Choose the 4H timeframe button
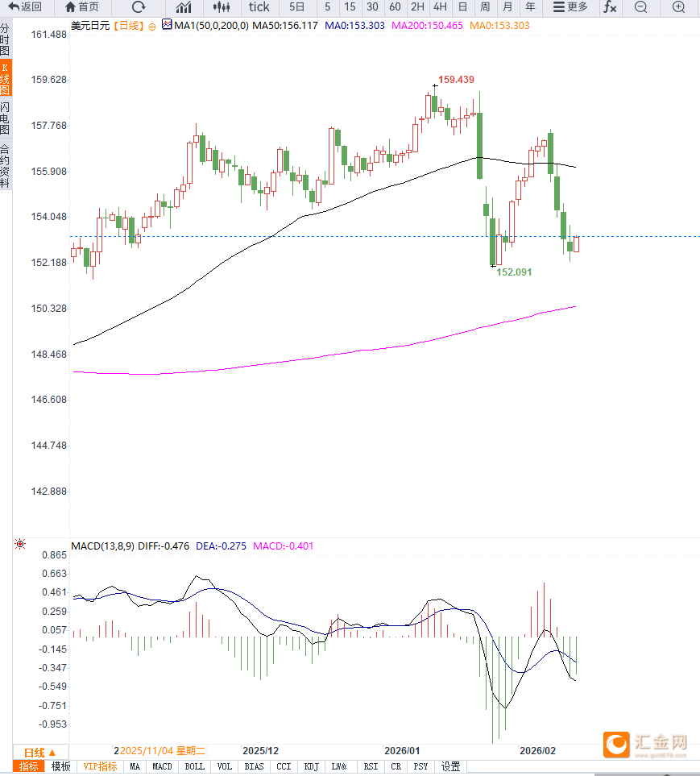 click(440, 7)
